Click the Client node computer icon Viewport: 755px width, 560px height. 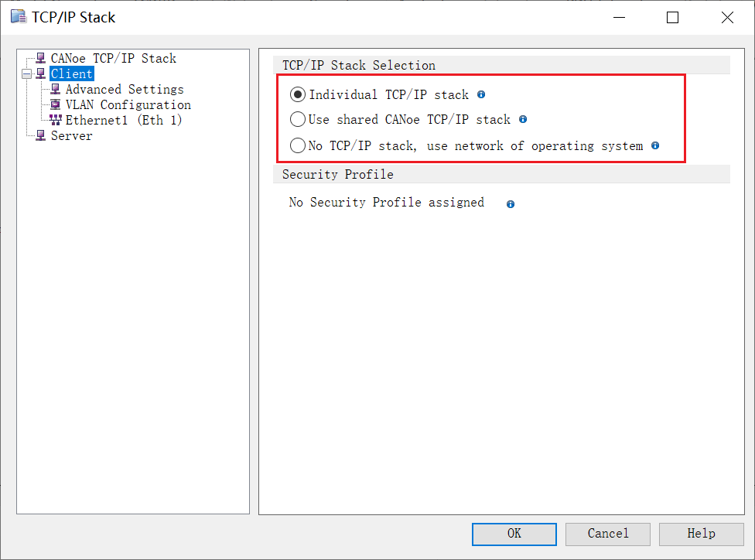[x=41, y=73]
